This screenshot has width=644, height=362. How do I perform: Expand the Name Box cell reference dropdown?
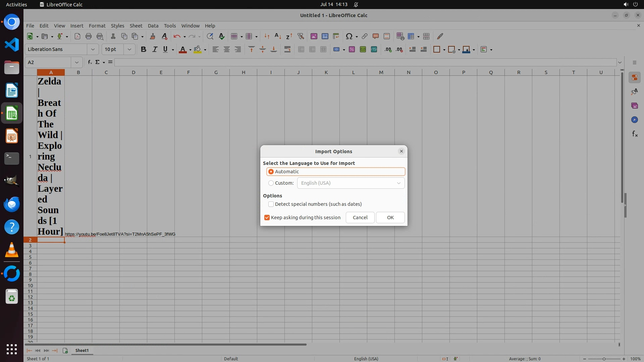click(77, 62)
